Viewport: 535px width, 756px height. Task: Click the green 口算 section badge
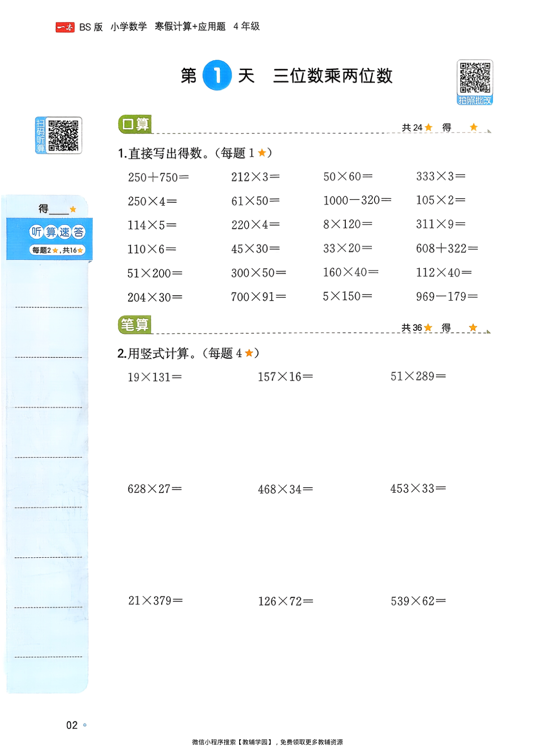[x=134, y=125]
